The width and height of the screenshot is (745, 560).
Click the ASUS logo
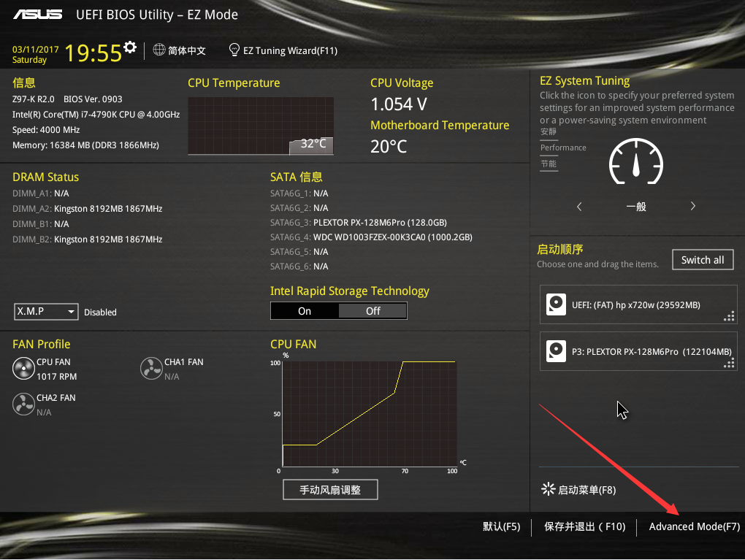[x=37, y=15]
